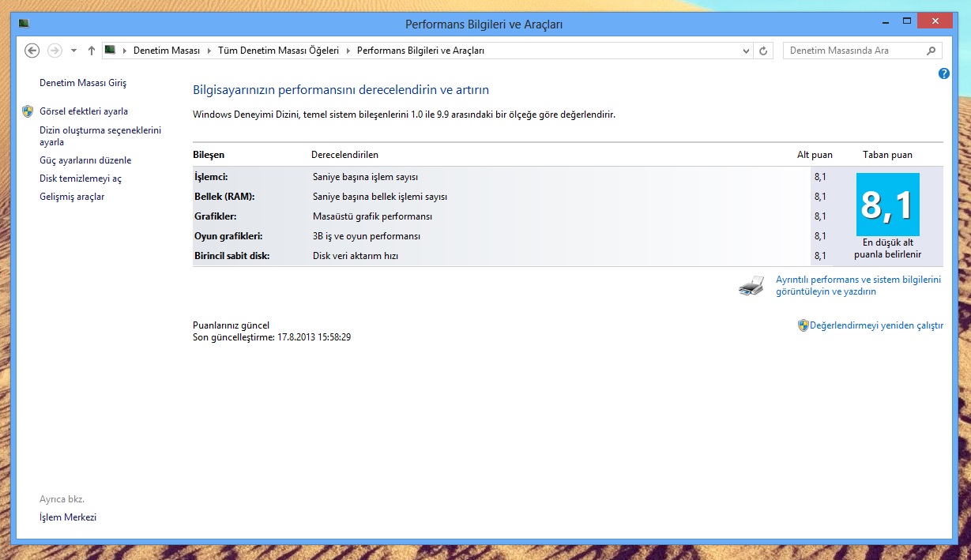Image resolution: width=971 pixels, height=560 pixels.
Task: Click the up-one-level arrow icon
Action: coord(92,51)
